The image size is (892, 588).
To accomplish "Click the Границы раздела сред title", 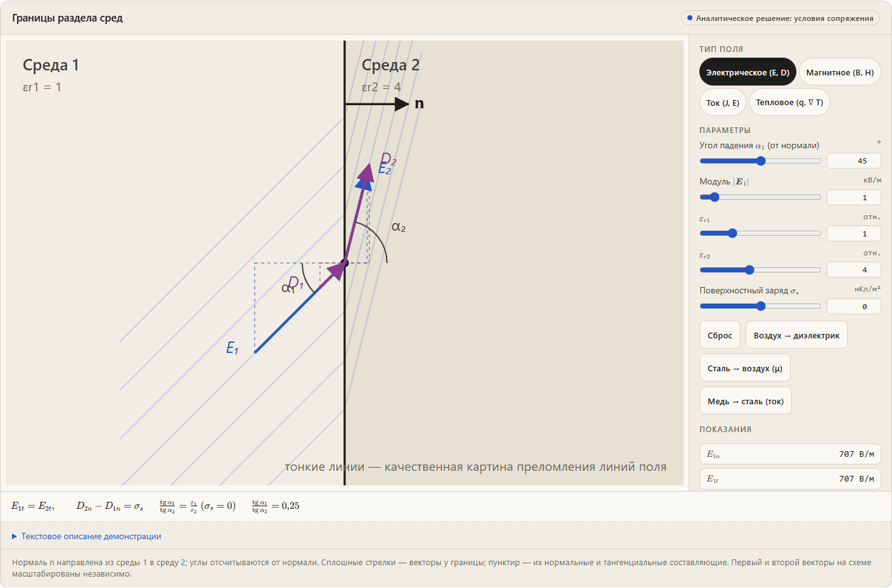I will (67, 18).
